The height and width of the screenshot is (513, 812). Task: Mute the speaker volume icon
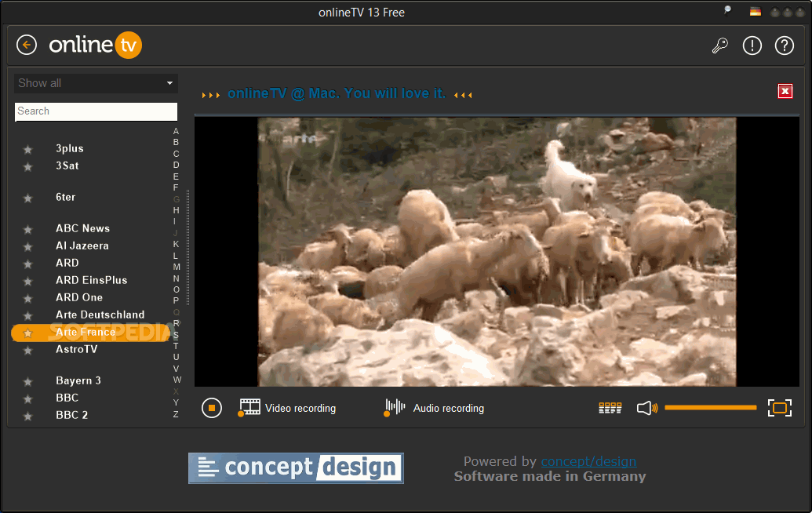tap(646, 408)
